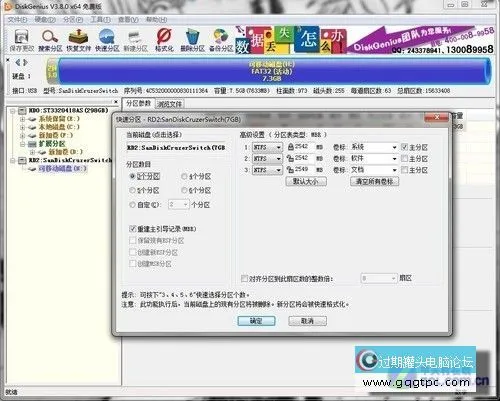
Task: Choose the 自定 custom partition count radio
Action: [132, 205]
